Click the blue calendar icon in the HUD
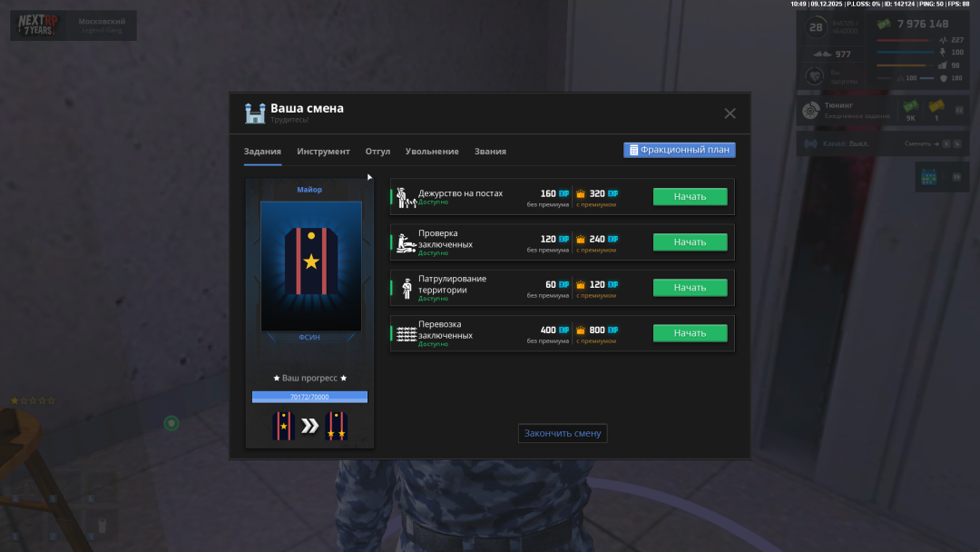This screenshot has height=552, width=980. tap(928, 178)
